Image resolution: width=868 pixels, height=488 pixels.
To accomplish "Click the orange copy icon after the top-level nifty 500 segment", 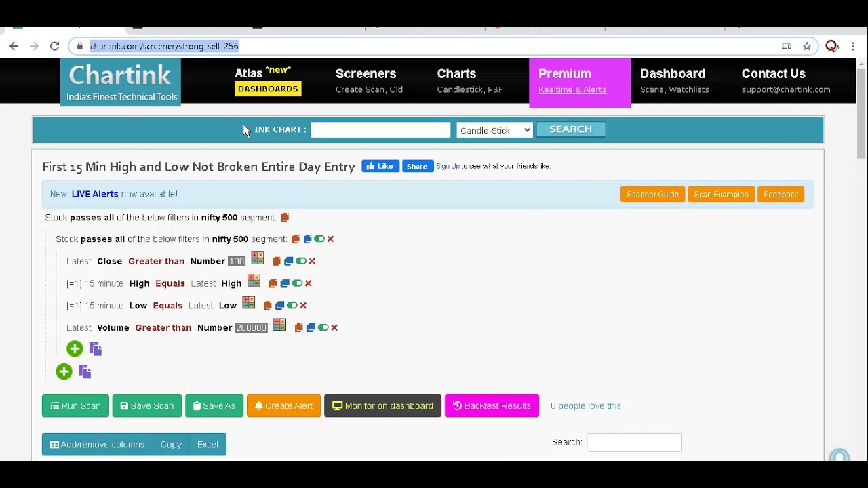I will [285, 218].
